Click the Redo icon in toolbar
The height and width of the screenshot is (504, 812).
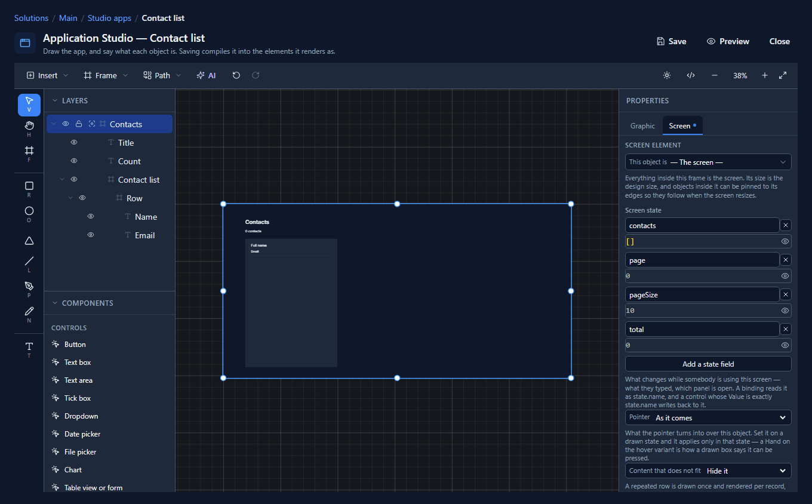(256, 75)
